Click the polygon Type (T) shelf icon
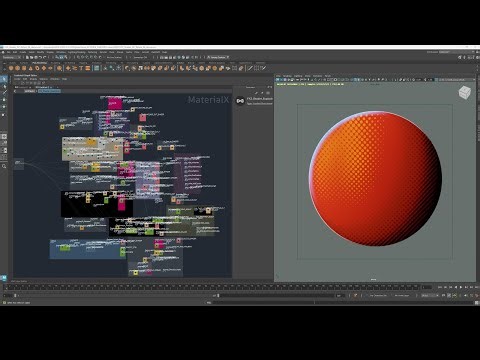480x360 pixels. click(x=81, y=68)
